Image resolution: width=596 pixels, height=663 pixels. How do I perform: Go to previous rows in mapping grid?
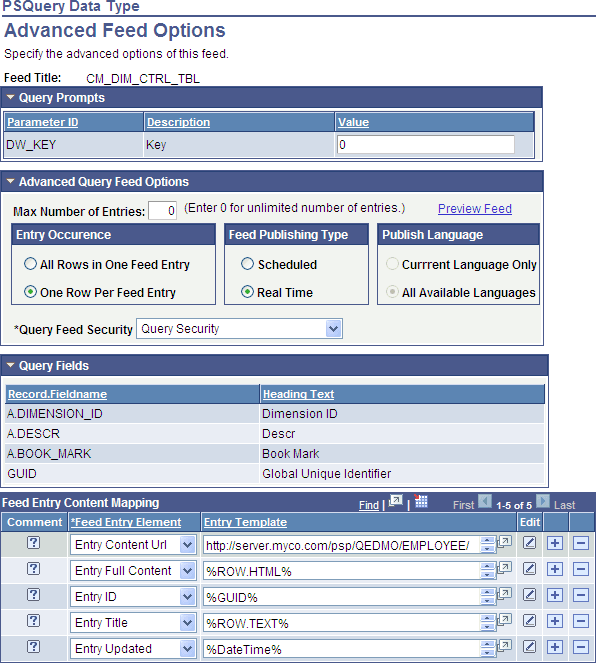tap(485, 501)
